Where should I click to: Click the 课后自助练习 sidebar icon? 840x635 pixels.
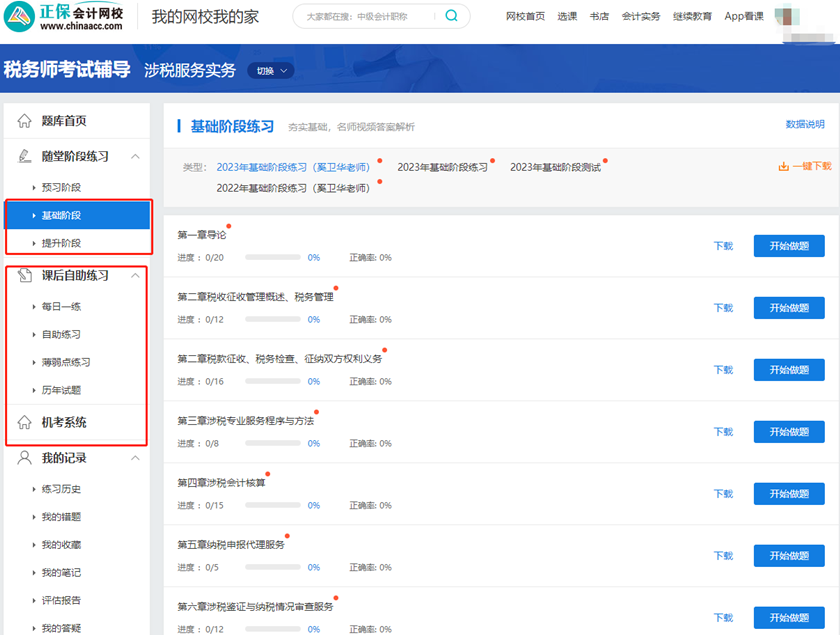coord(24,276)
